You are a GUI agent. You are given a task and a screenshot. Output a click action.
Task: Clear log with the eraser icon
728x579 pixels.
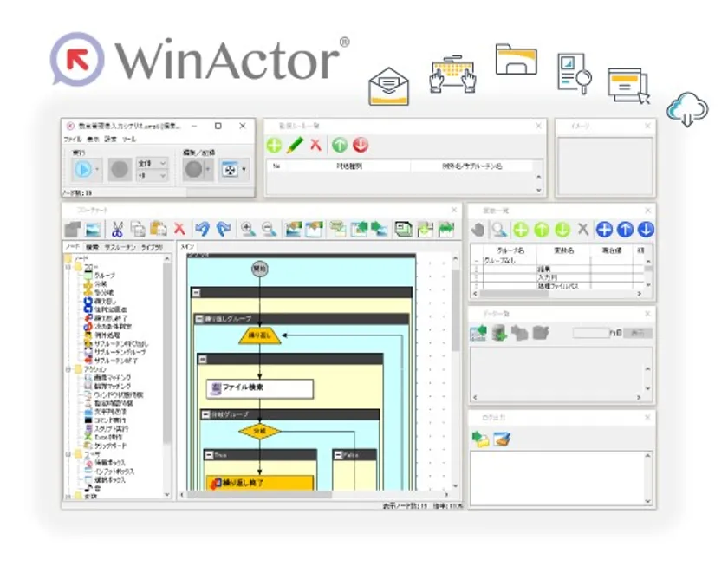(502, 439)
